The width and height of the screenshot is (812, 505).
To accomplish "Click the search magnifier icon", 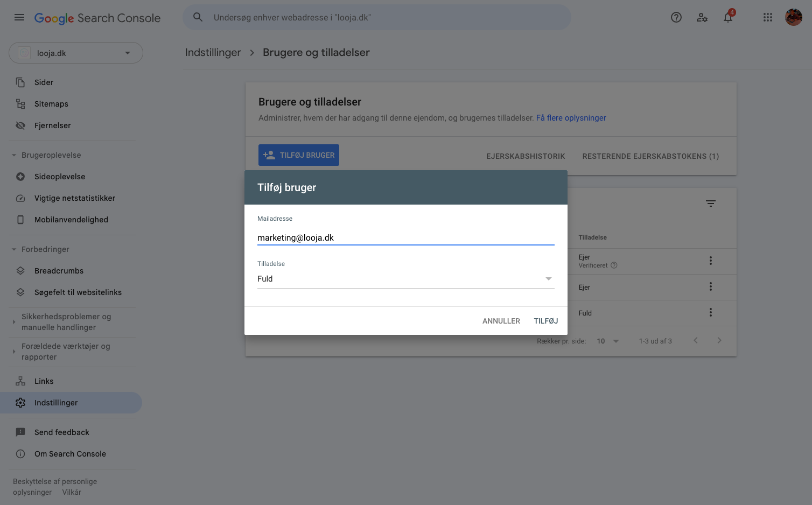I will tap(198, 17).
